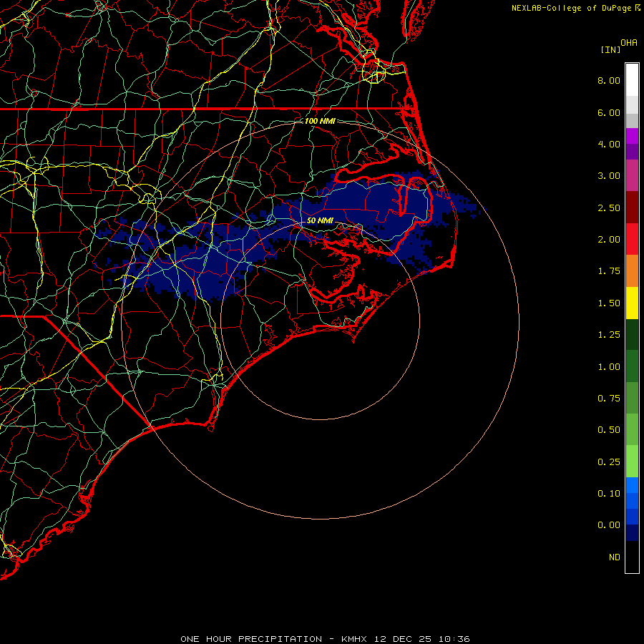Pick the yellow legend swatch
Viewport: 644px width, 644px height.
tap(632, 303)
